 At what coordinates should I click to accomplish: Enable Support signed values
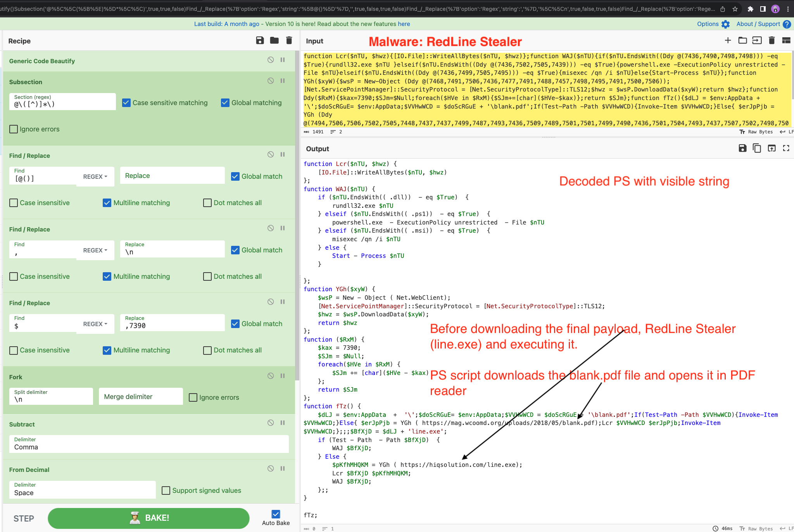point(166,491)
